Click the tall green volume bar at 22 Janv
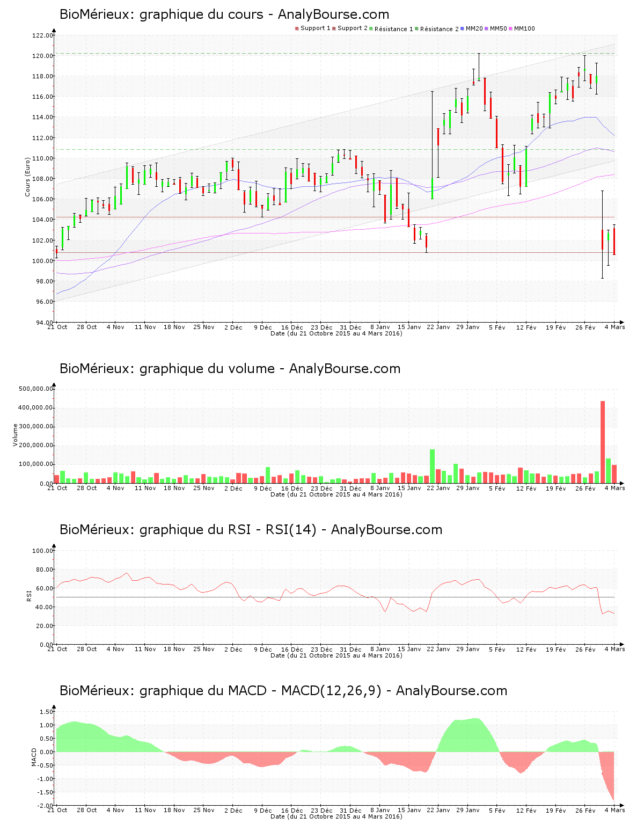 point(433,466)
